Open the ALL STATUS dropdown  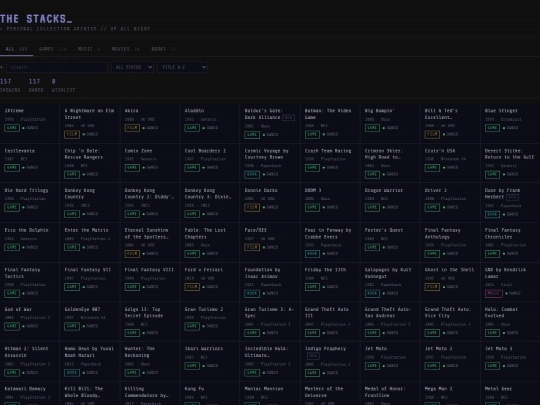(132, 67)
